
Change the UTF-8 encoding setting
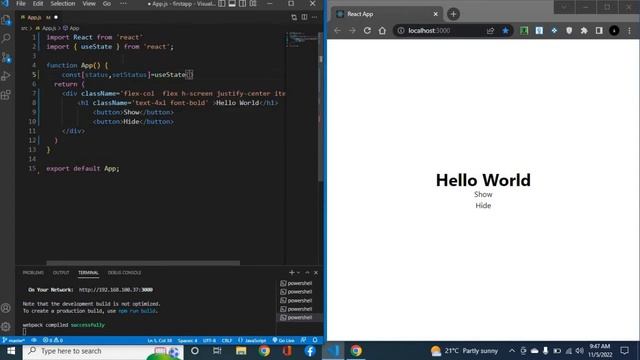(209, 340)
